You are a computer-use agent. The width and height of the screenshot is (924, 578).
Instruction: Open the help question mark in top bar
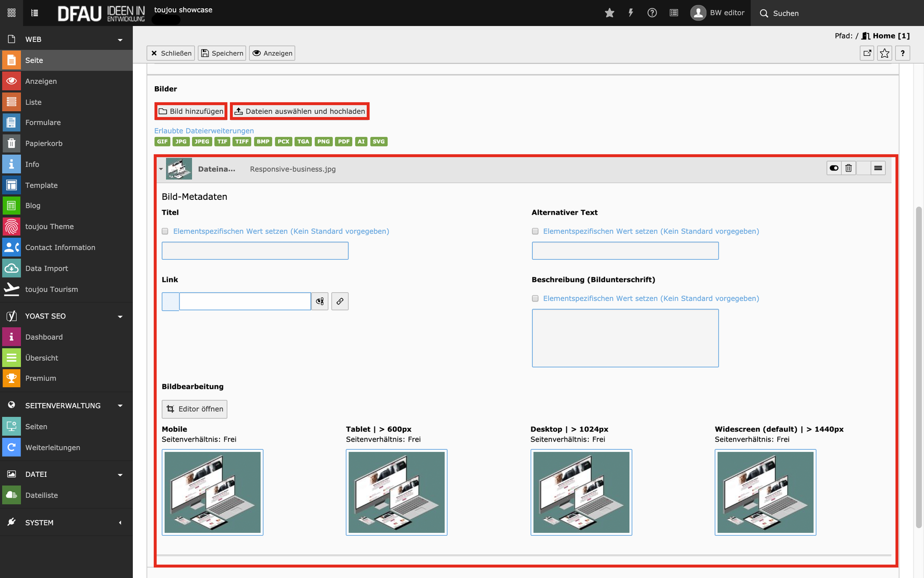[x=652, y=13]
